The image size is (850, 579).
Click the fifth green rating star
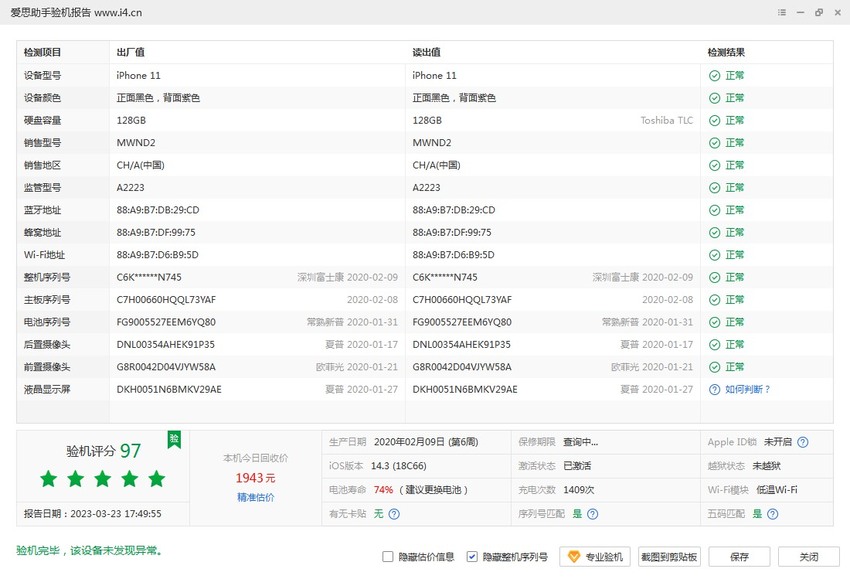pyautogui.click(x=157, y=479)
